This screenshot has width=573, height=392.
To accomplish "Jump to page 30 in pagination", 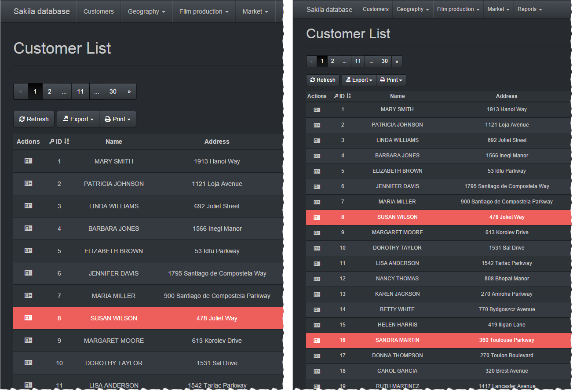I will pos(385,61).
